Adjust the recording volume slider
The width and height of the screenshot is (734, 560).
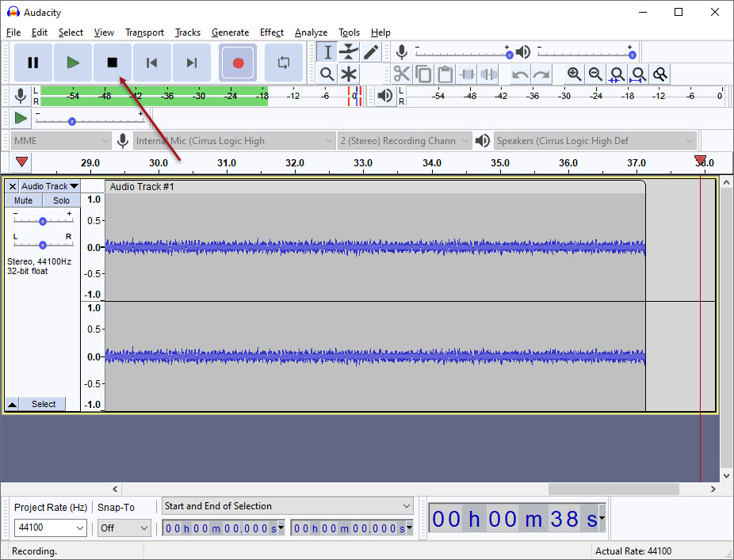[x=510, y=55]
